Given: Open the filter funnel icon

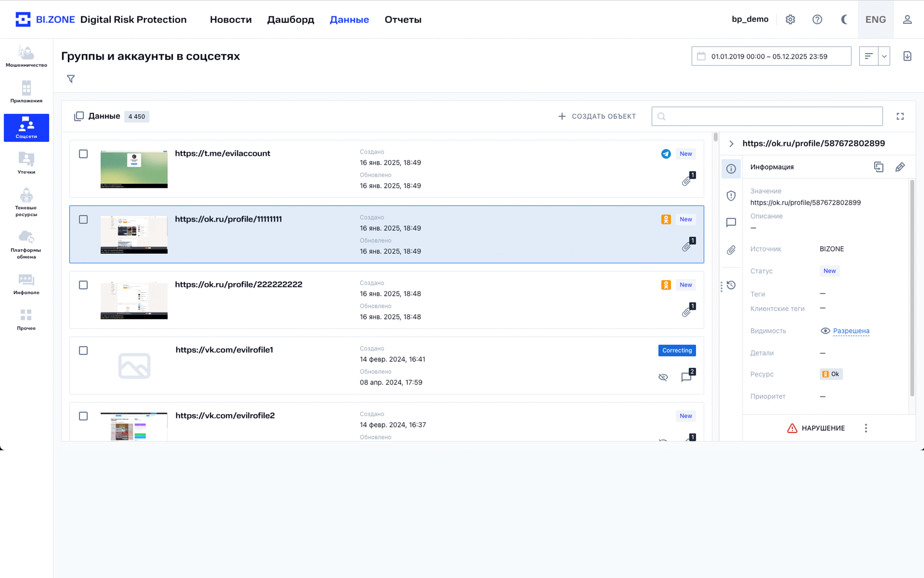Looking at the screenshot, I should click(71, 79).
